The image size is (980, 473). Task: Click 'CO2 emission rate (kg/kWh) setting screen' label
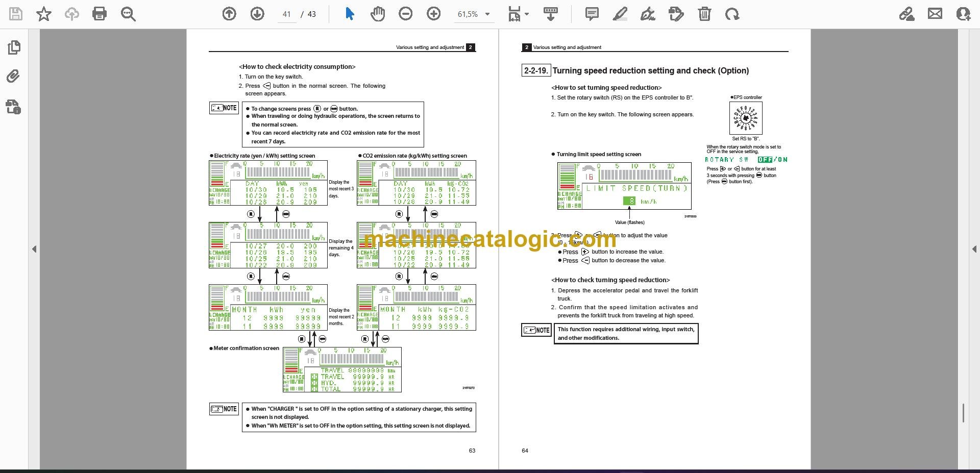414,156
